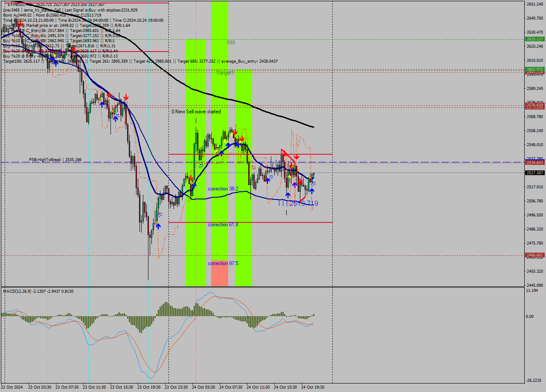Click '24 Oct 15:30' on the time axis
The image size is (546, 392).
[x=285, y=387]
